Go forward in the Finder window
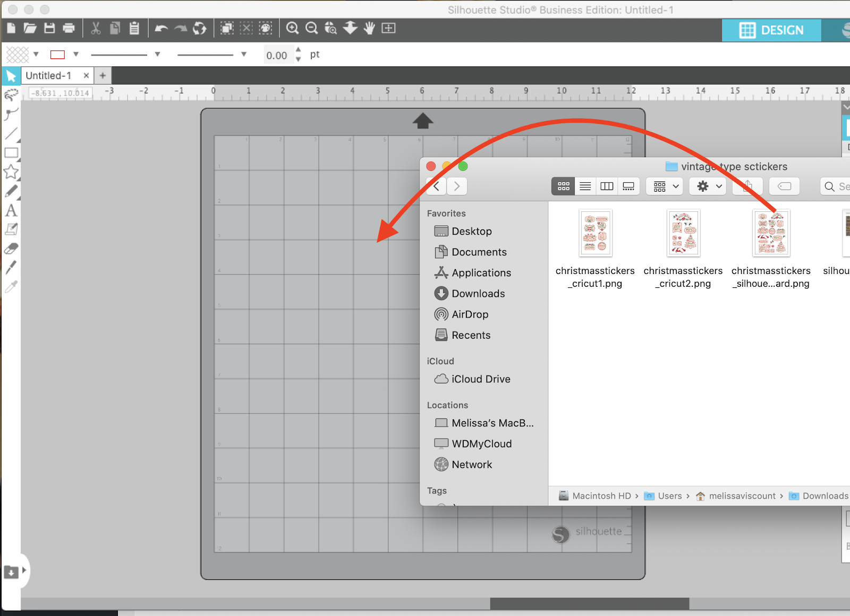 (x=457, y=186)
